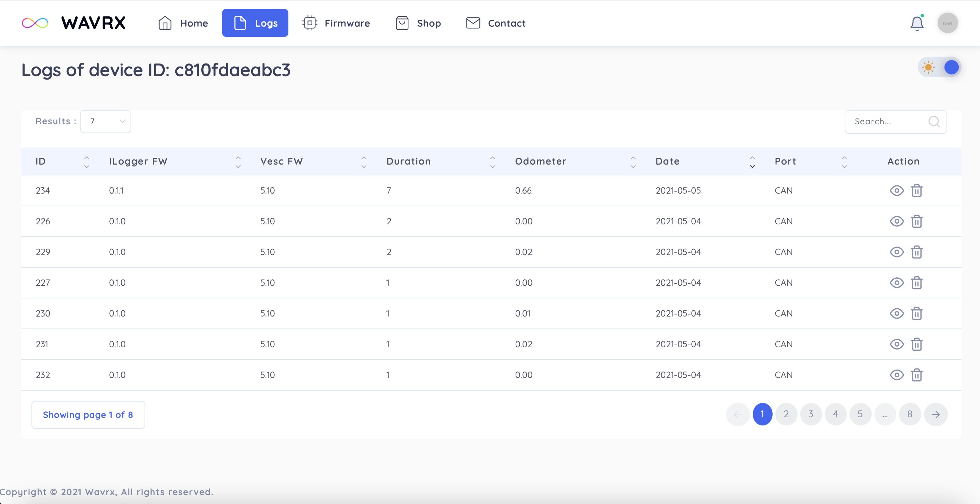The height and width of the screenshot is (504, 980).
Task: Open the Shop navigation tab
Action: pyautogui.click(x=418, y=23)
